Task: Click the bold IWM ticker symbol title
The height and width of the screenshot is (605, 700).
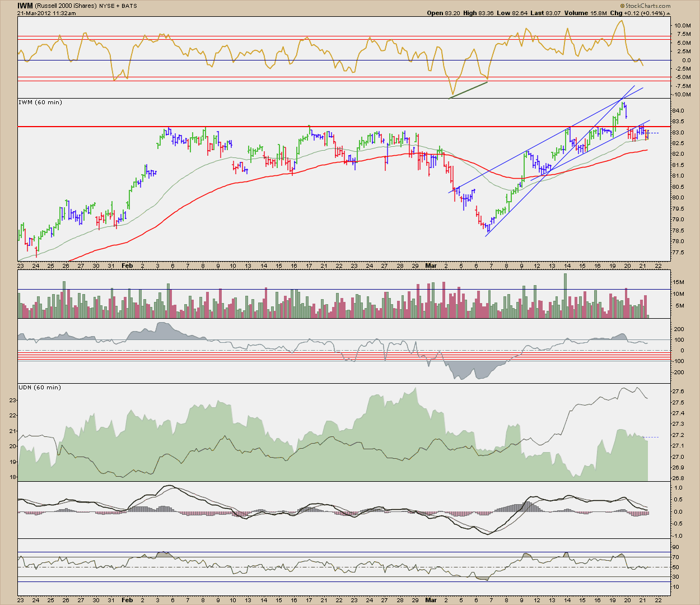Action: pyautogui.click(x=25, y=6)
